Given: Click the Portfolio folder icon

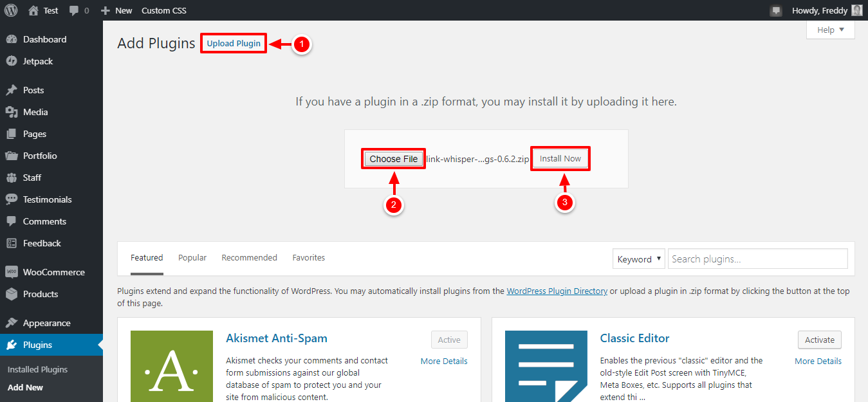Looking at the screenshot, I should (x=12, y=156).
